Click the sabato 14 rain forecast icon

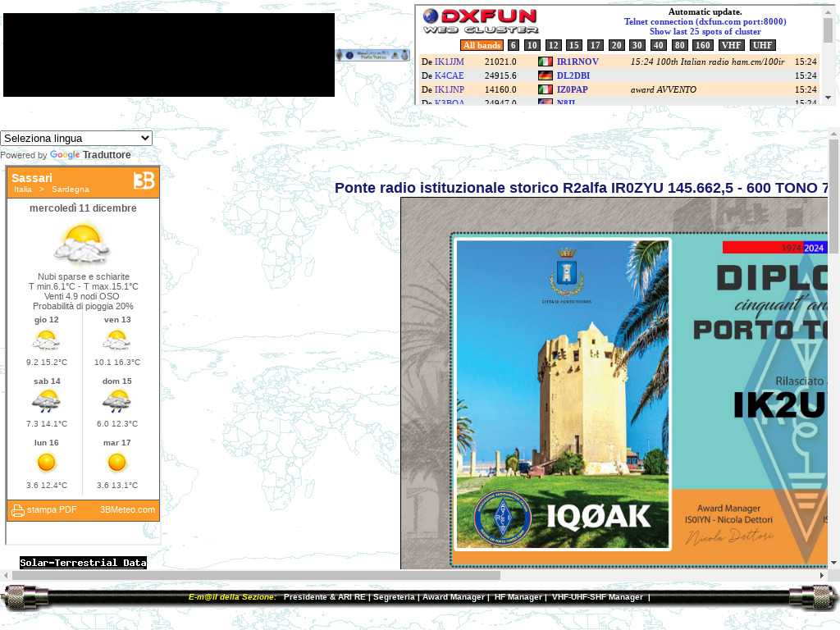(47, 402)
